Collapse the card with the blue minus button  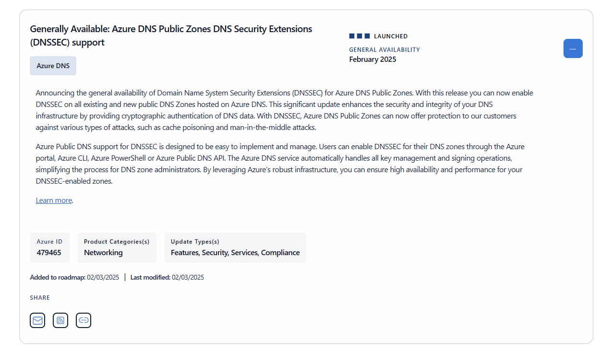(573, 48)
